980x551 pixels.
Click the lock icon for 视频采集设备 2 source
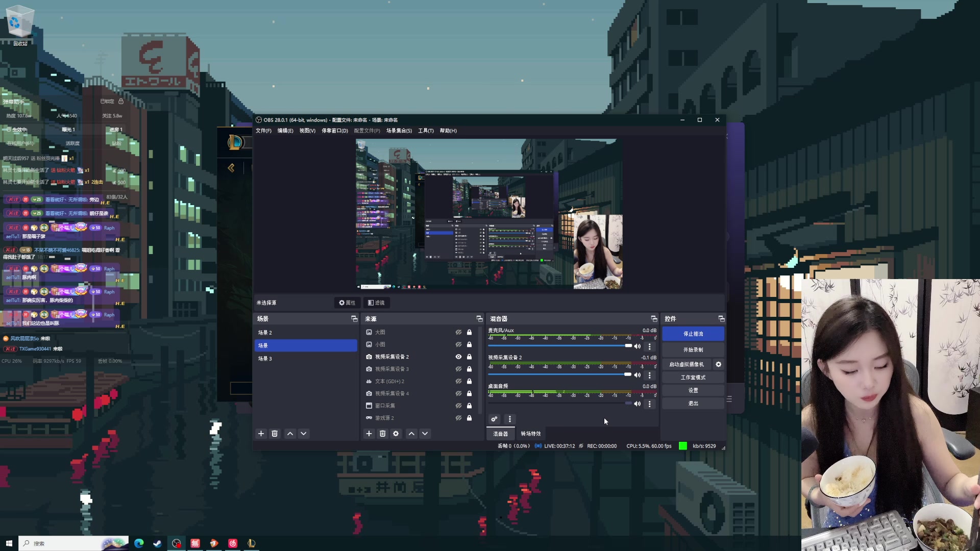[x=469, y=357]
